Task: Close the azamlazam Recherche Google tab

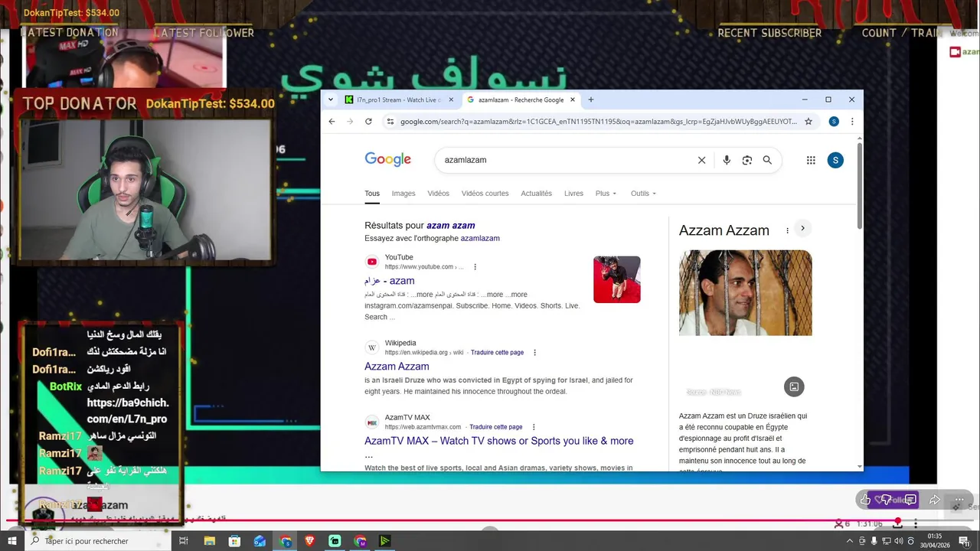Action: (572, 99)
